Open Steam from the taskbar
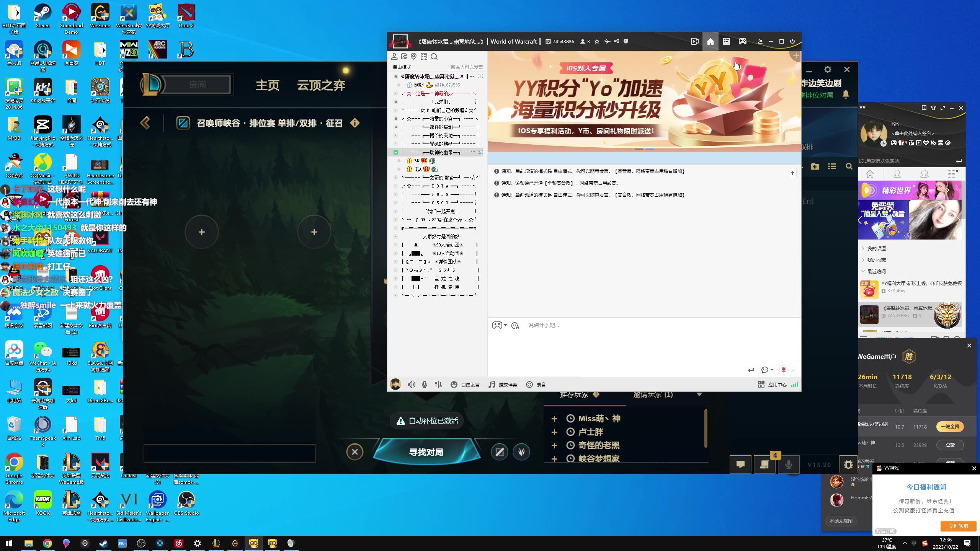980x551 pixels. (x=103, y=543)
